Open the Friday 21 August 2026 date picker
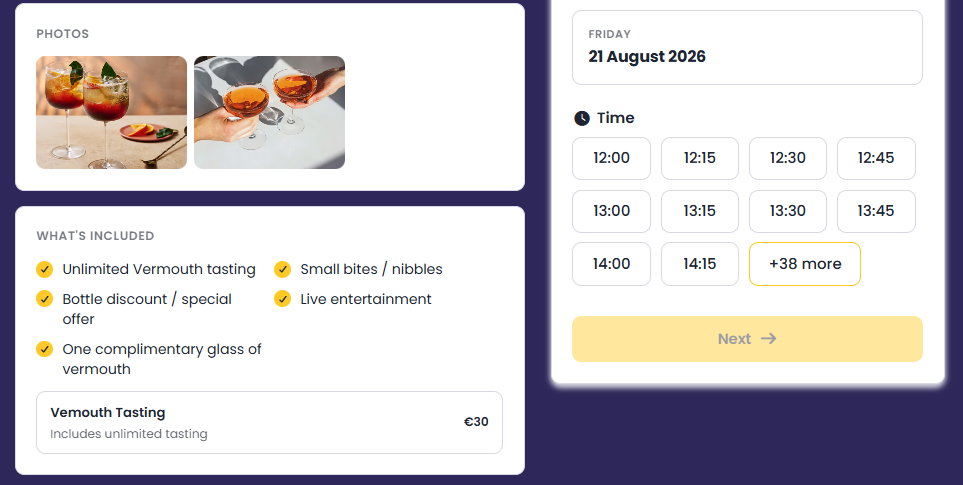The image size is (963, 485). [747, 47]
